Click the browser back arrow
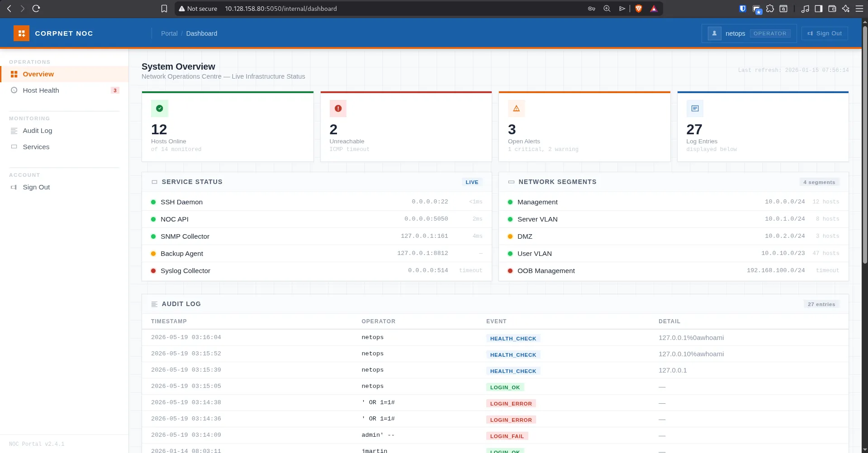Viewport: 868px width, 453px height. click(x=9, y=9)
